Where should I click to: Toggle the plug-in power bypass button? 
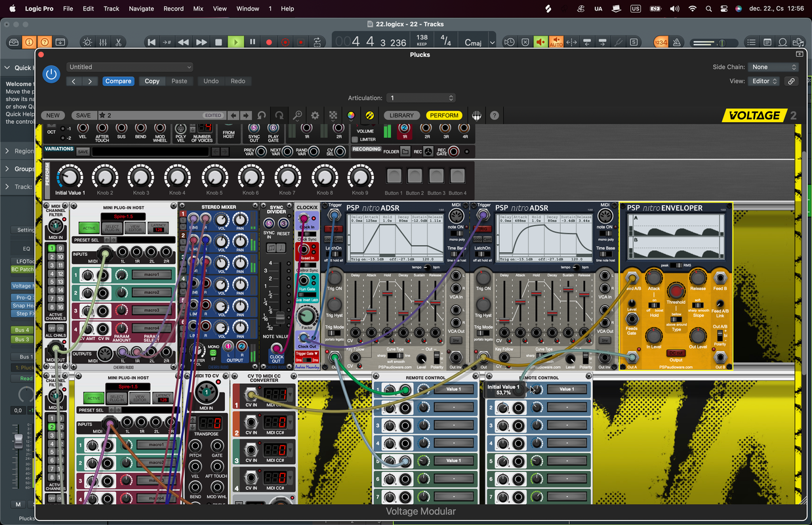tap(51, 74)
